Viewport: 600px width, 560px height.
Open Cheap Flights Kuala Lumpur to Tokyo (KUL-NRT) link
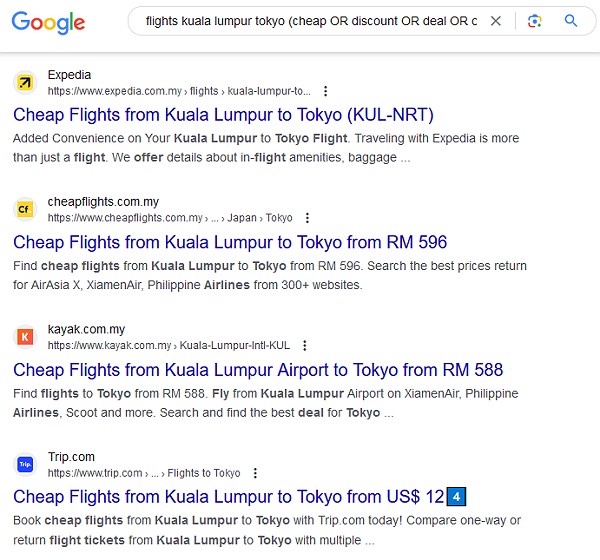click(223, 115)
